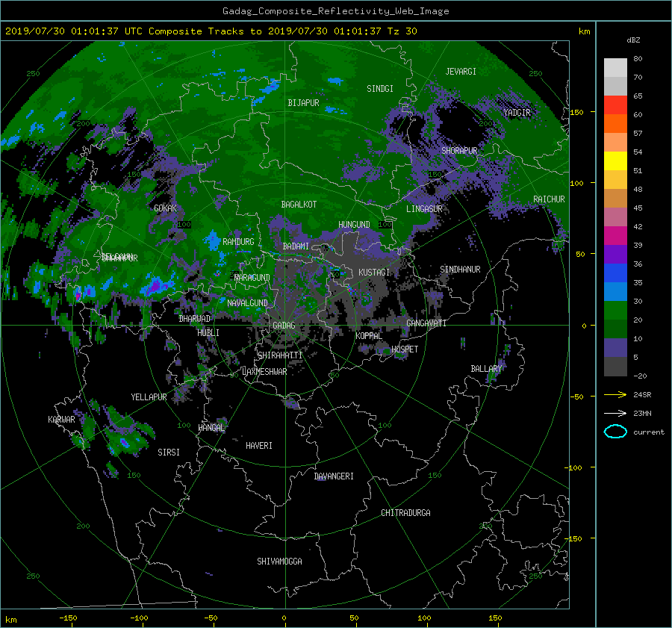Screen dimensions: 672x628
Task: Pick the bright yellow 51-54 dBZ swatch
Action: pos(615,161)
